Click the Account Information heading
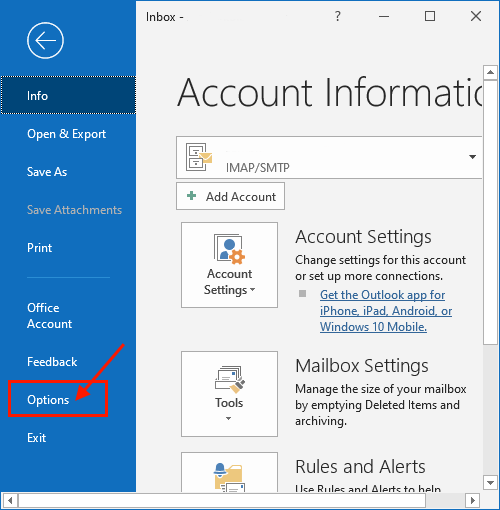 (x=330, y=92)
